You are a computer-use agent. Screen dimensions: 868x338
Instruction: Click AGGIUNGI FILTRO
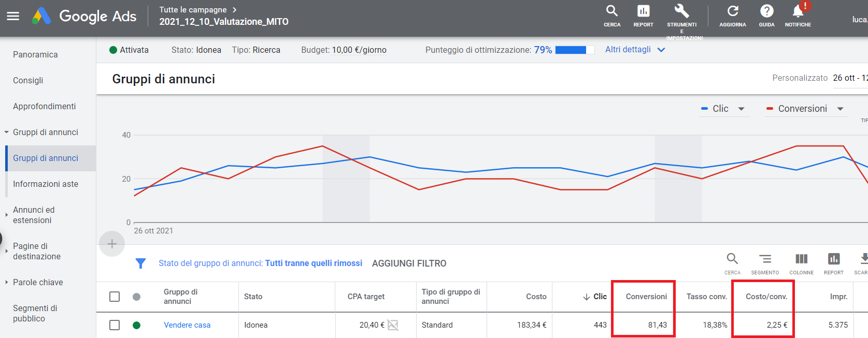[x=409, y=263]
